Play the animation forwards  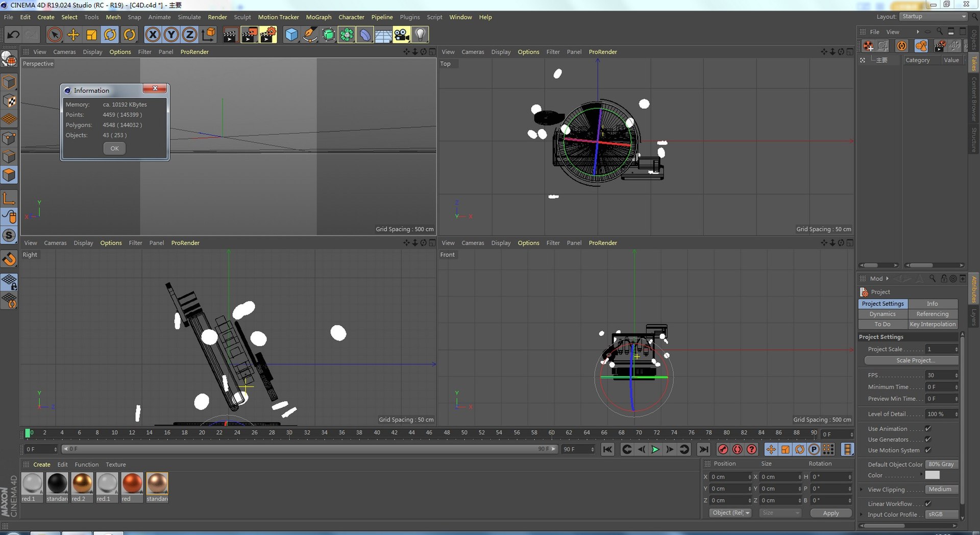click(655, 449)
